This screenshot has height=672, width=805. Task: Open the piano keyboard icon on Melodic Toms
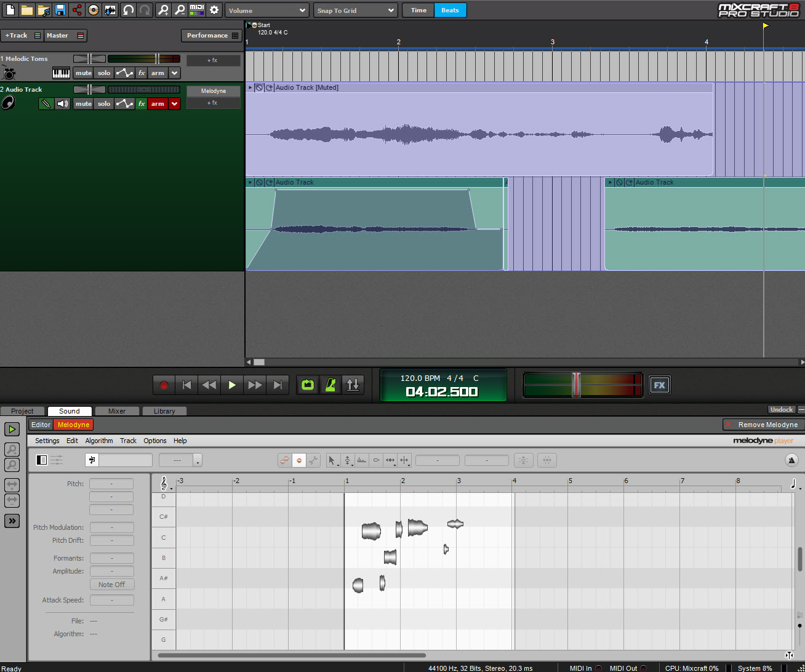coord(61,73)
